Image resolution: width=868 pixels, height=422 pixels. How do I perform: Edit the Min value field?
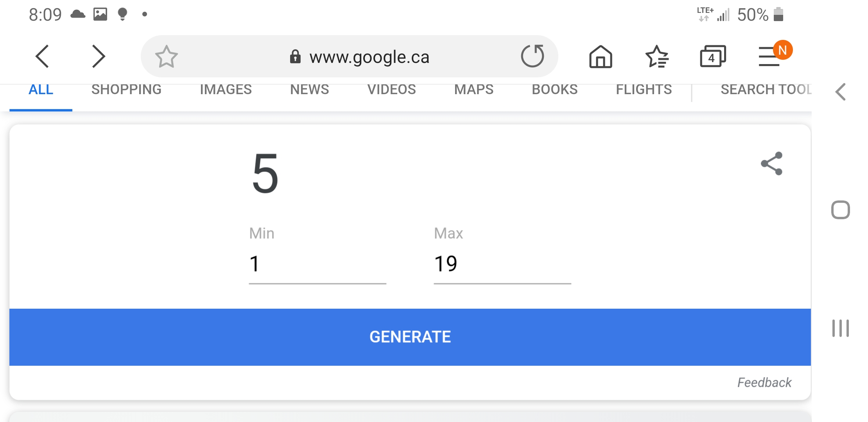coord(317,264)
